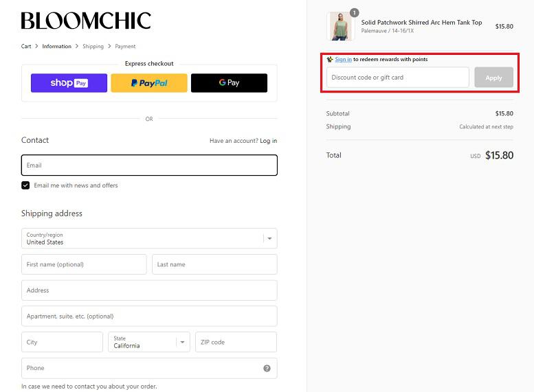Click the phone field help question-mark icon

click(x=267, y=368)
